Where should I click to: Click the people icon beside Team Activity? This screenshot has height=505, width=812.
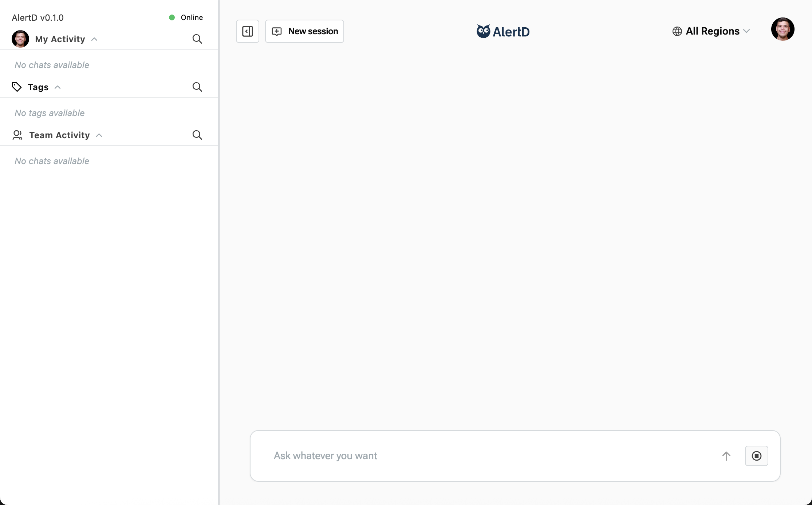17,135
